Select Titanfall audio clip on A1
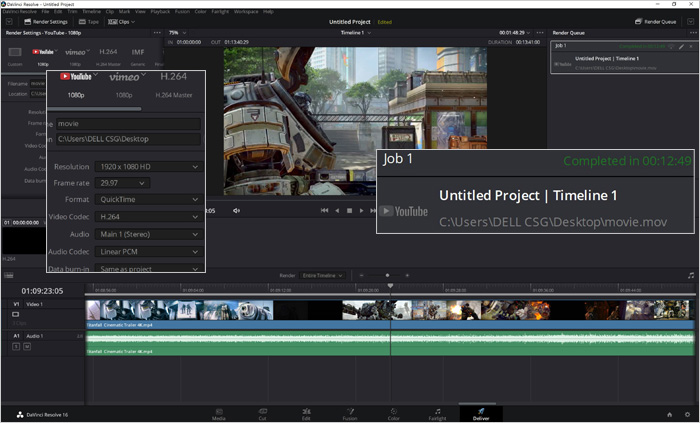700x423 pixels. (390, 343)
